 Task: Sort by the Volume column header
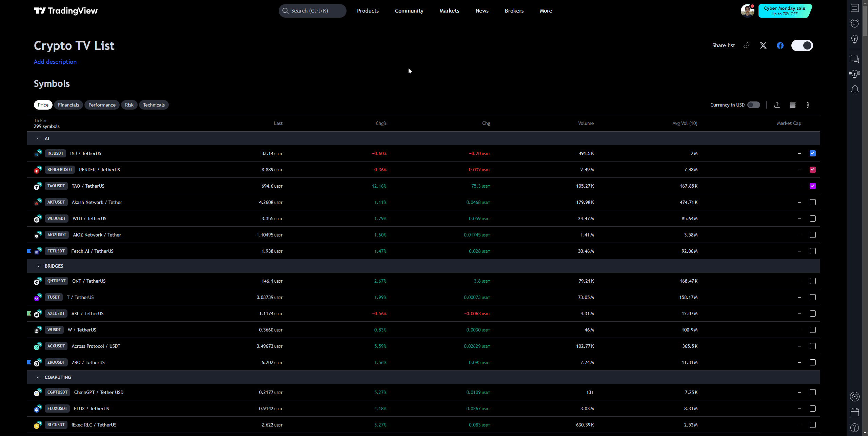(586, 123)
